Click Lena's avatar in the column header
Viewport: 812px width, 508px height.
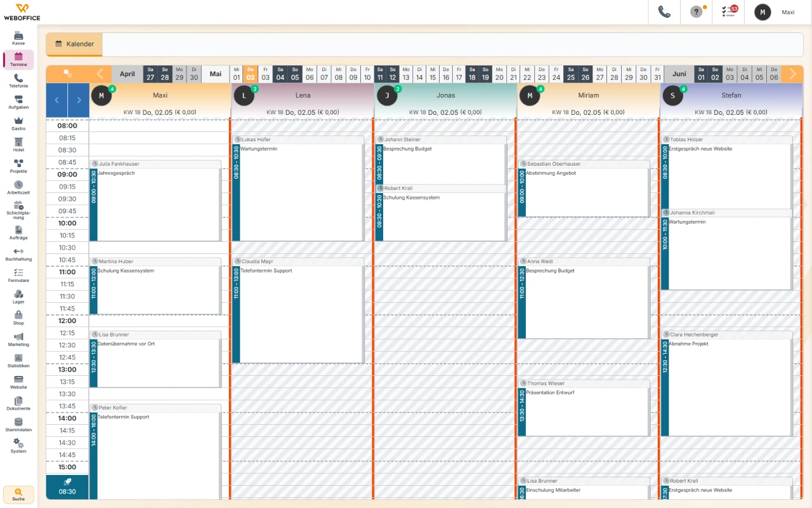click(x=244, y=95)
